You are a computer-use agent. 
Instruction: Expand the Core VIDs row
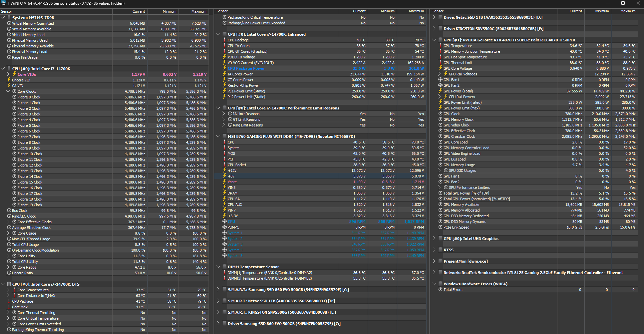(8, 74)
